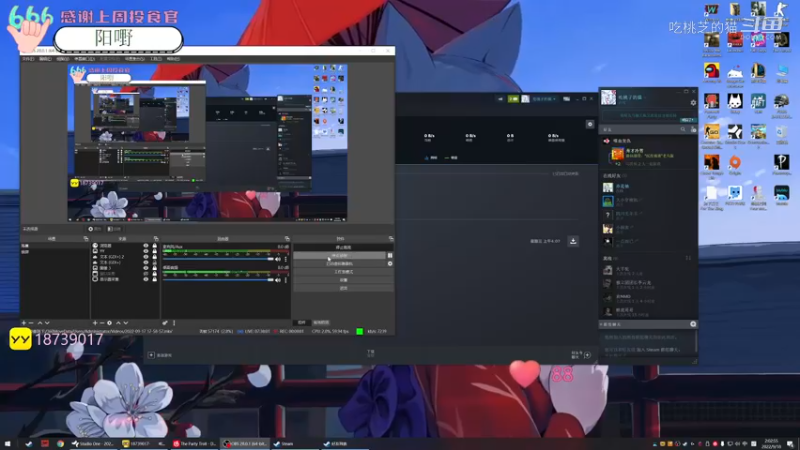Click 启动虚拟摄像机 button

339,264
